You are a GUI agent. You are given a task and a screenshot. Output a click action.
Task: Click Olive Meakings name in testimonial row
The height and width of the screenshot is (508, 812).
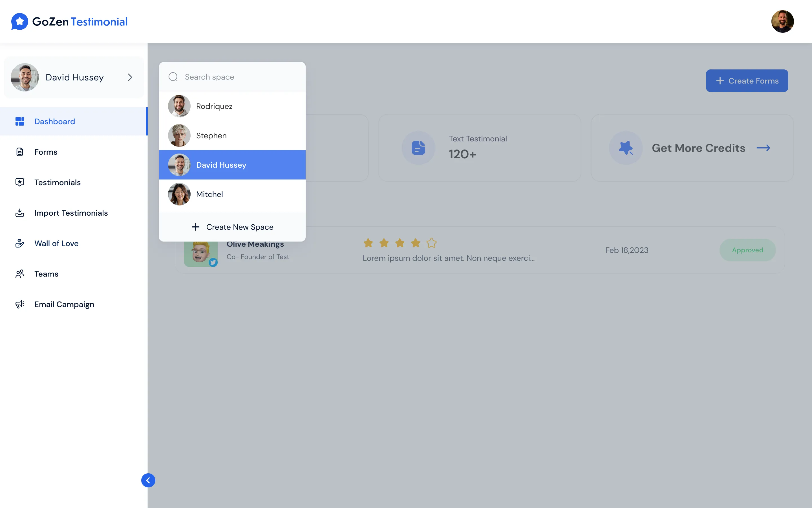pos(255,244)
